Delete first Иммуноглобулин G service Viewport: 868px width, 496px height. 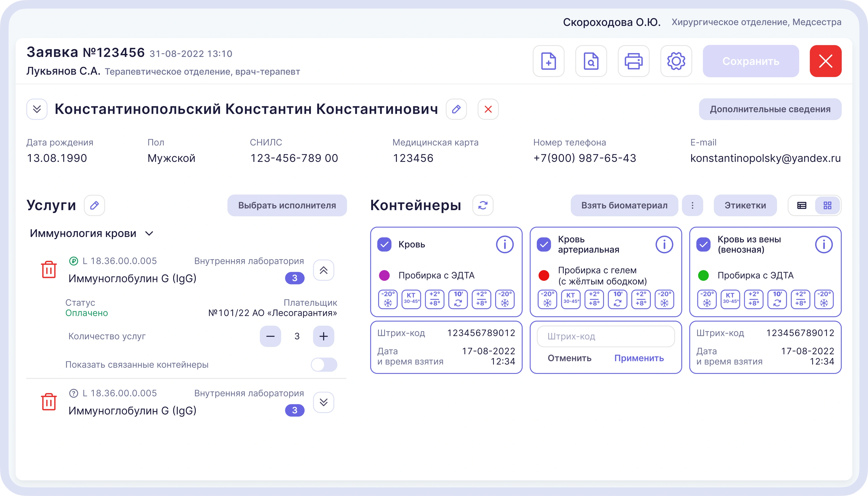point(49,269)
